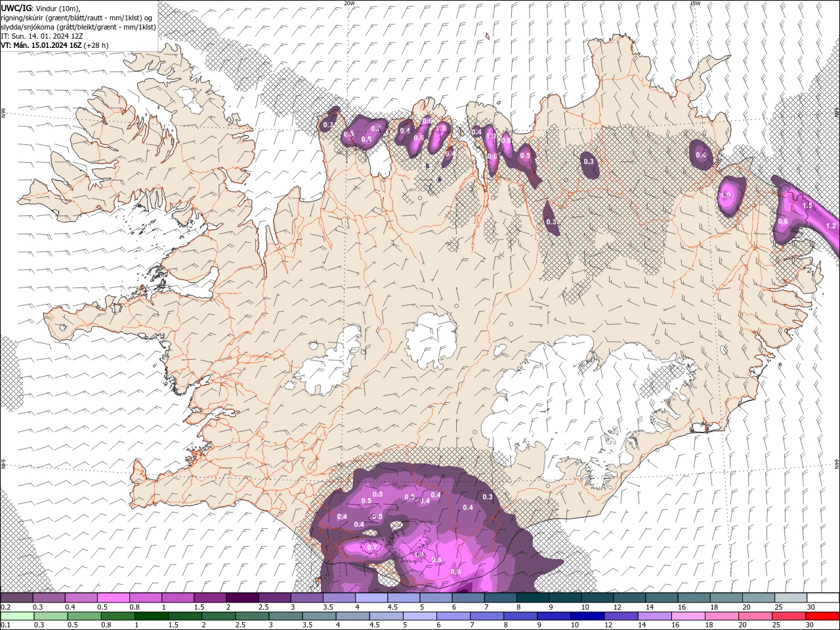Click the 1.5 precipitation value on the map
This screenshot has width=840, height=630.
tap(807, 205)
